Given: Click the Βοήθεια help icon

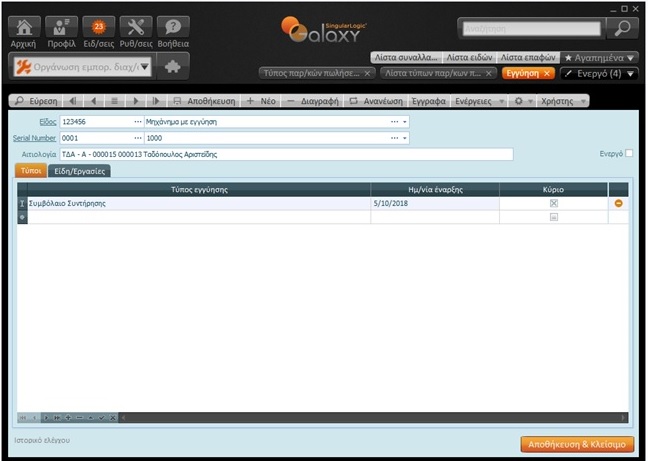Looking at the screenshot, I should 173,32.
